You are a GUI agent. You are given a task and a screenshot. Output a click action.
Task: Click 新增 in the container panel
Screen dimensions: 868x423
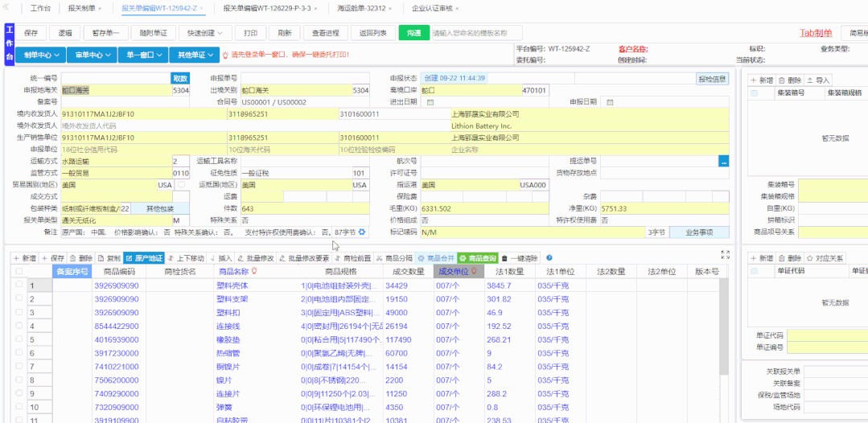coord(761,80)
